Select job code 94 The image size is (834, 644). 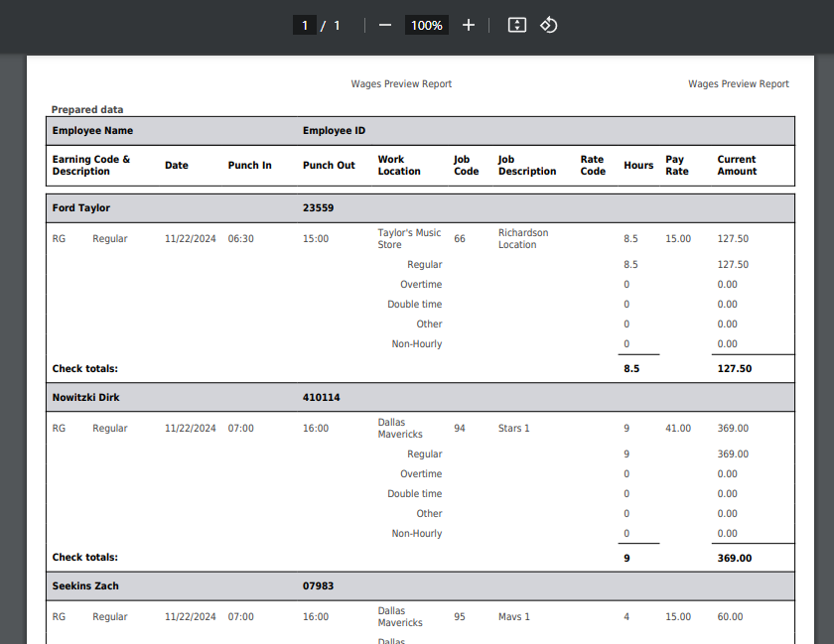point(460,428)
